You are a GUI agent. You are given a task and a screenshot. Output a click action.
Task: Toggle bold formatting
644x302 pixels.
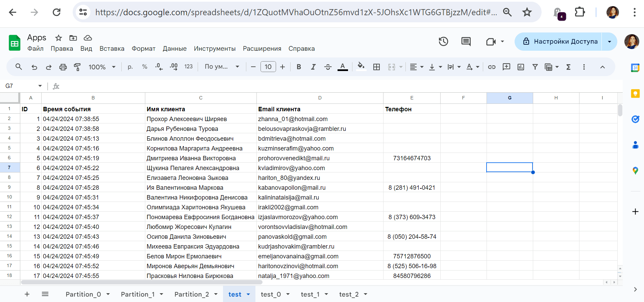[x=299, y=67]
